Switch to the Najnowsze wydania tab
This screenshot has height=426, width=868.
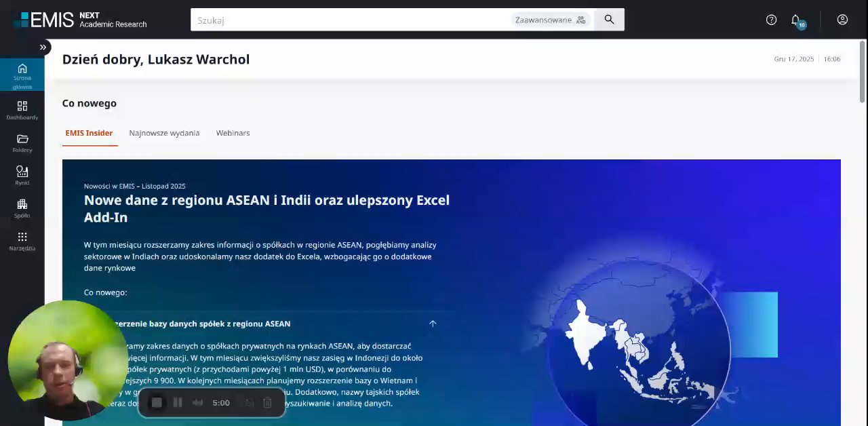pos(164,133)
